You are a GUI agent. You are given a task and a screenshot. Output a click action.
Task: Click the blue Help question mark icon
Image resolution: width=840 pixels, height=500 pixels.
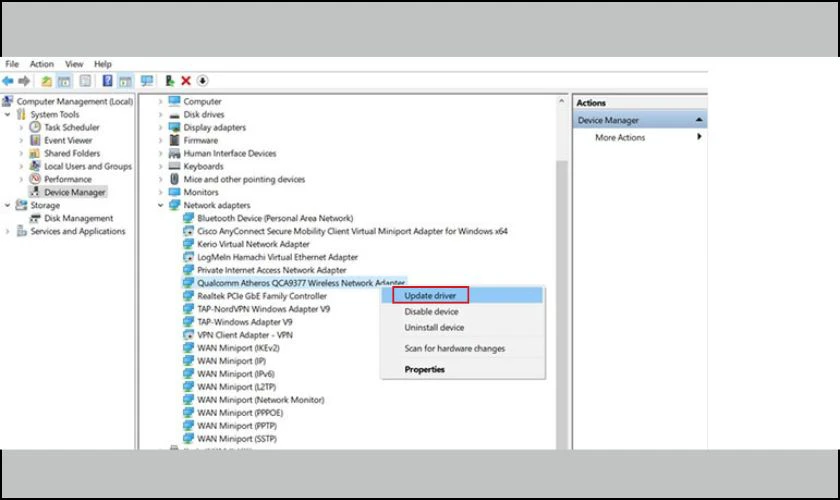[x=107, y=81]
